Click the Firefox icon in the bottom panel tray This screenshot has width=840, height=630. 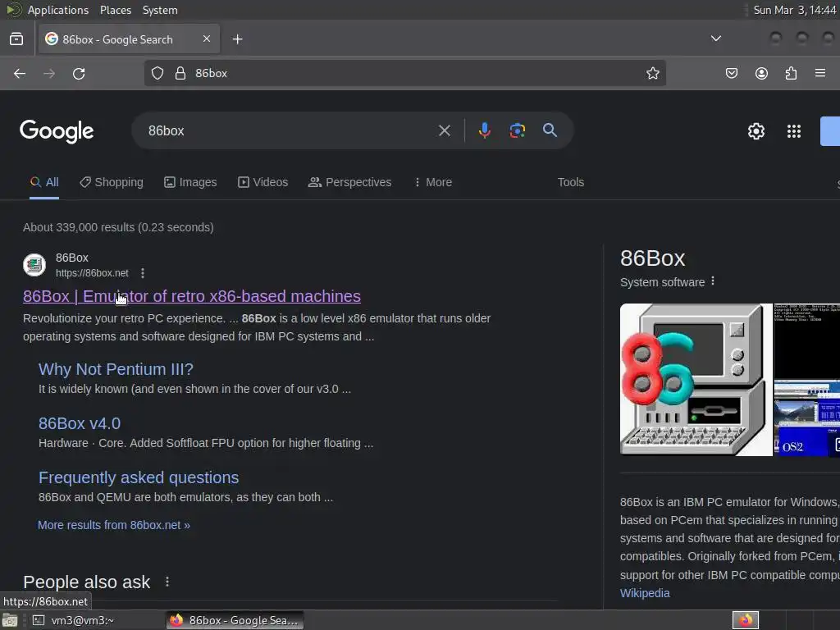[746, 620]
